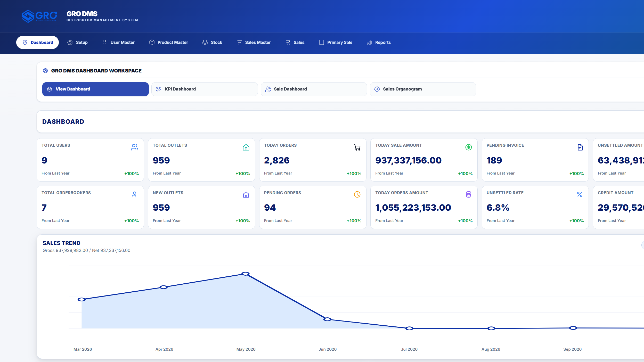The width and height of the screenshot is (644, 362).
Task: Open the Dashboard menu item
Action: pos(37,42)
